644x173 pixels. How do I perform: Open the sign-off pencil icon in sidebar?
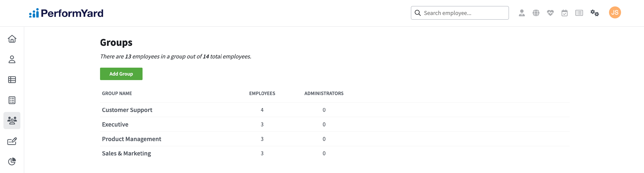(12, 141)
